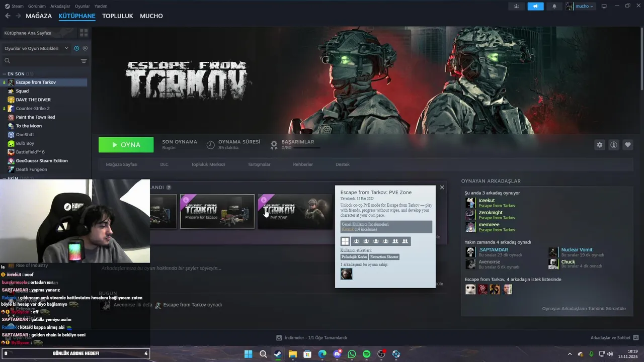The width and height of the screenshot is (644, 362).
Task: Open Tartışmalar tab
Action: [259, 164]
